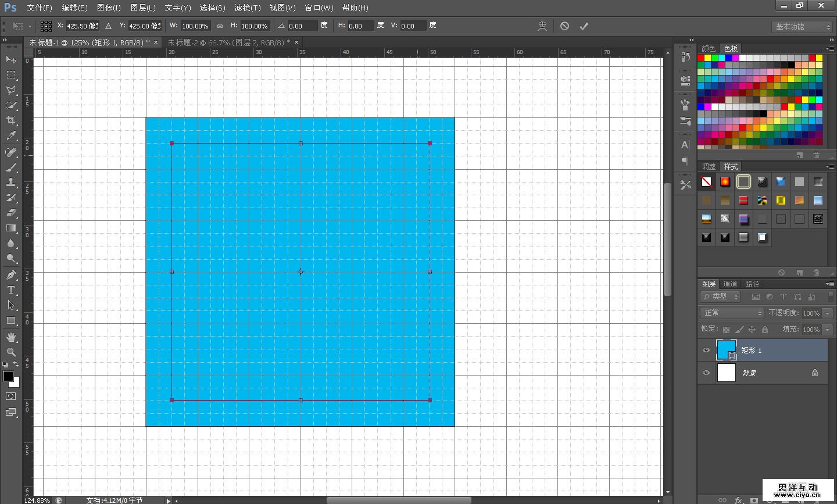Viewport: 837px width, 504px height.
Task: Select the Rectangular Marquee tool
Action: pos(11,75)
